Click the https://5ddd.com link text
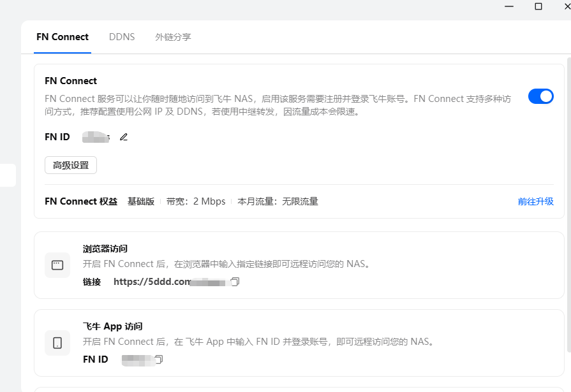The image size is (571, 392). [152, 282]
